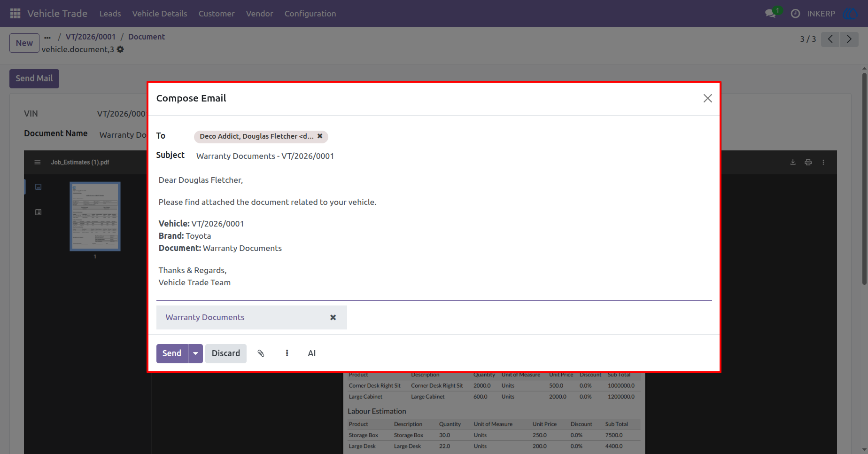Click 'Labour Estimation' heading in PDF

(x=377, y=411)
